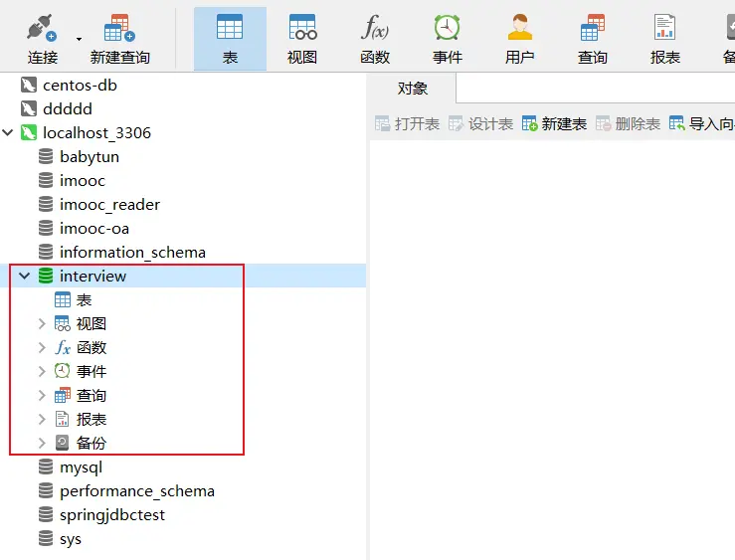The height and width of the screenshot is (560, 735).
Task: Select the information_schema text label
Action: point(132,253)
